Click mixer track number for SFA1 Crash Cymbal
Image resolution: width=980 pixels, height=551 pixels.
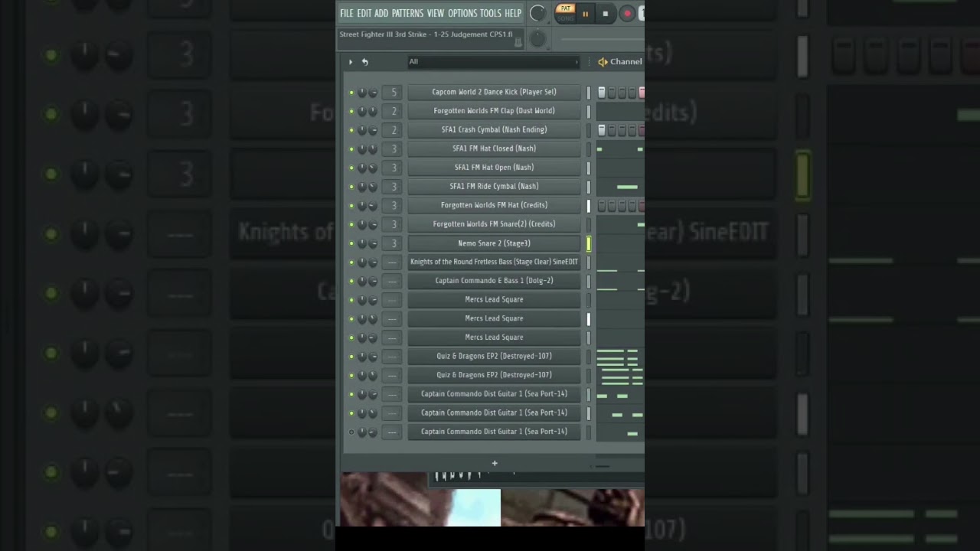394,130
